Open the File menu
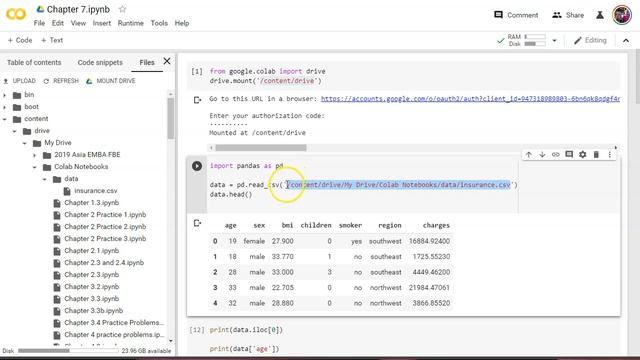The height and width of the screenshot is (360, 640). pyautogui.click(x=39, y=23)
